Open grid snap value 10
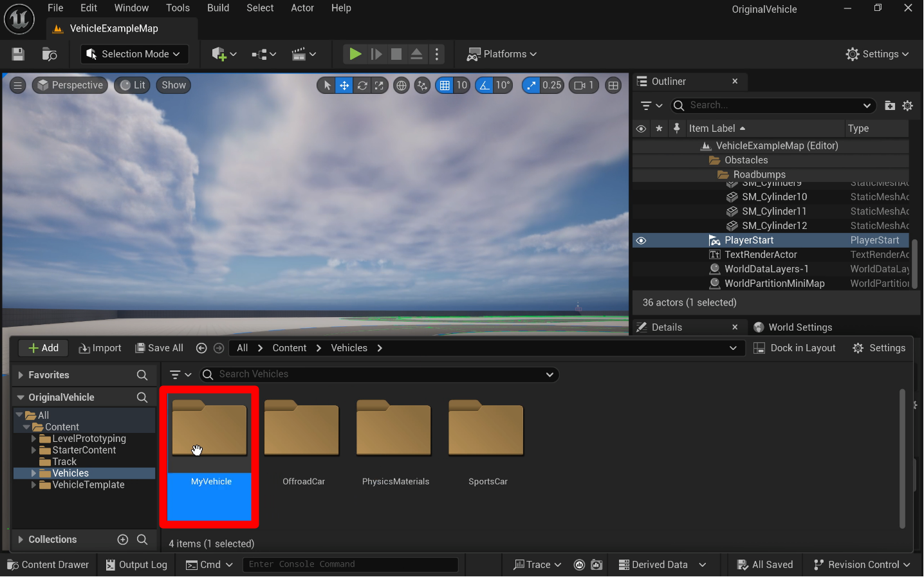The height and width of the screenshot is (577, 924). [x=461, y=85]
